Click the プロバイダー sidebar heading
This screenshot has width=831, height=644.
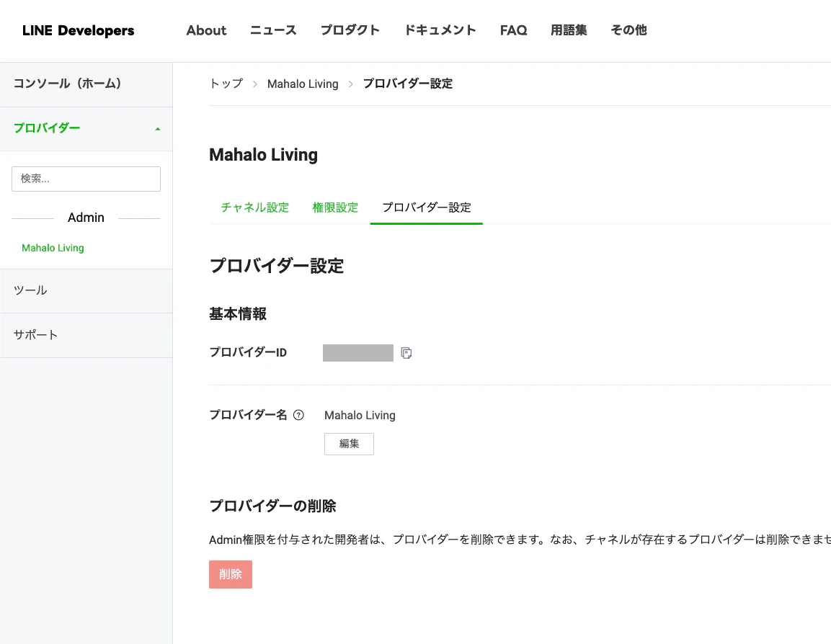click(47, 128)
